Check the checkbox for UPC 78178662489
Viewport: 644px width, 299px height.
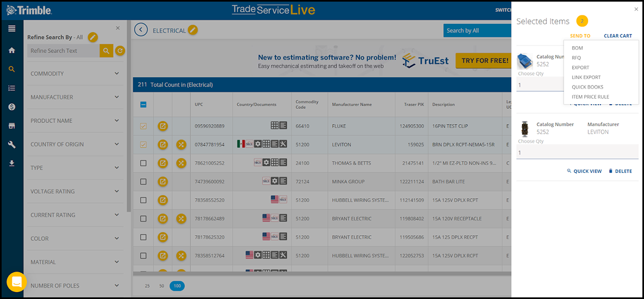coord(143,218)
